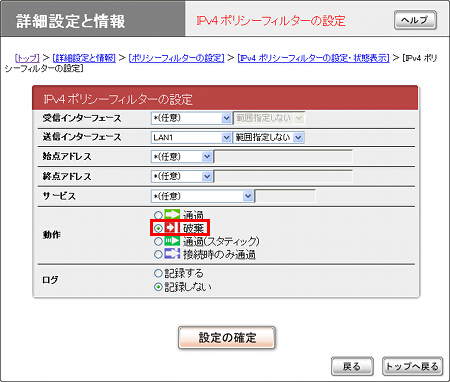The width and height of the screenshot is (450, 382).
Task: Click the トップへ戻る button
Action: pyautogui.click(x=412, y=366)
